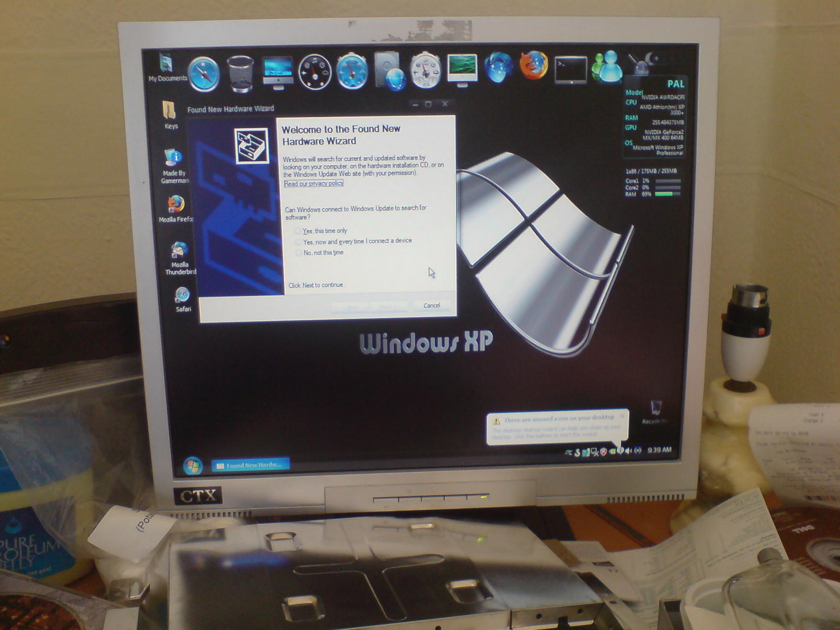
Task: Click Cancel in the hardware wizard
Action: click(432, 305)
